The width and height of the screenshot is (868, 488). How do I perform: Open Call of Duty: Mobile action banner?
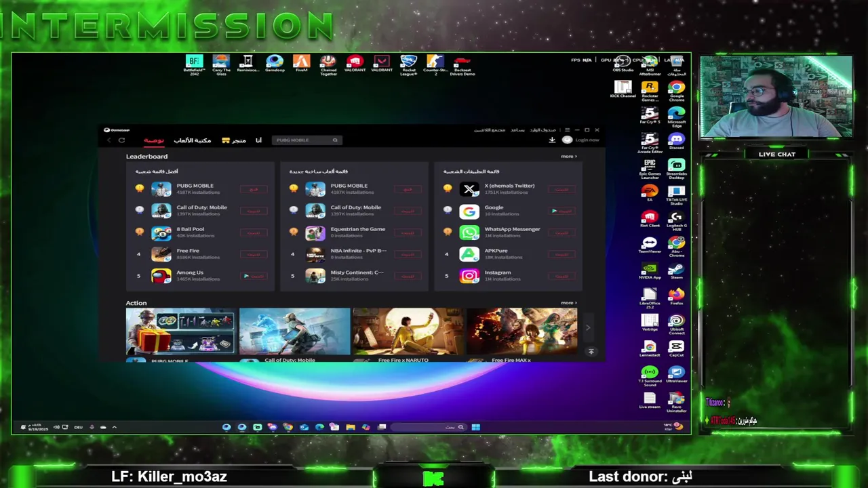coord(294,331)
